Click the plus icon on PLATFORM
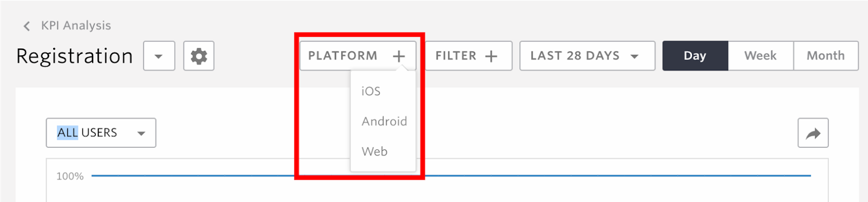Viewport: 868px width, 202px height. (399, 56)
